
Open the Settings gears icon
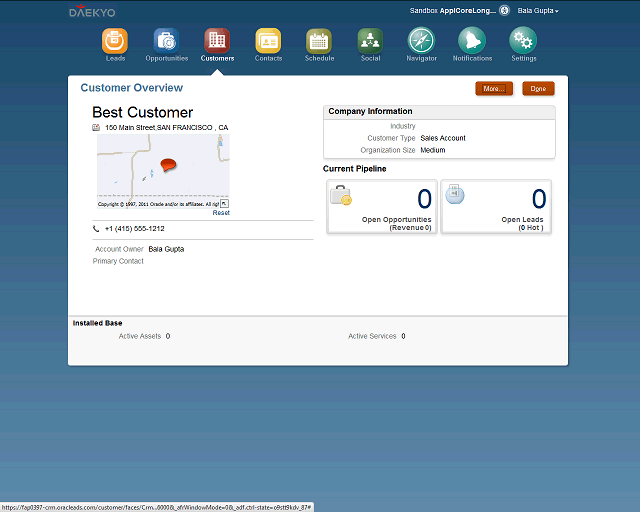[x=523, y=40]
